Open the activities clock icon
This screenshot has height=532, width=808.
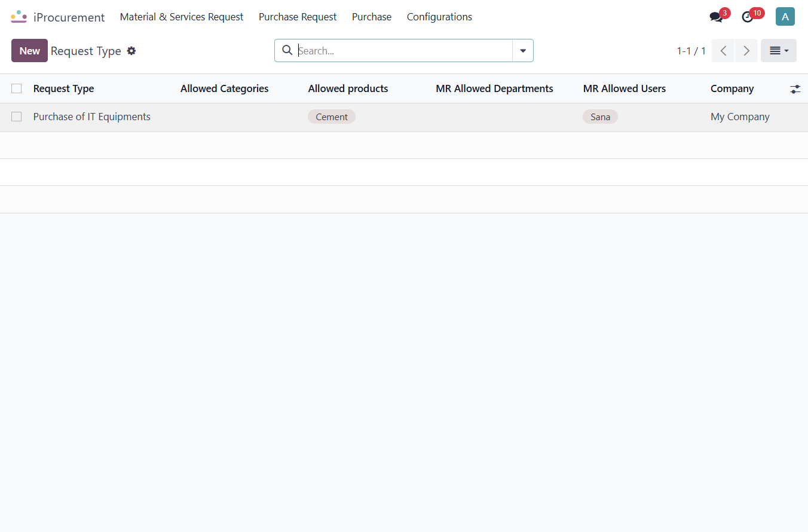coord(748,17)
